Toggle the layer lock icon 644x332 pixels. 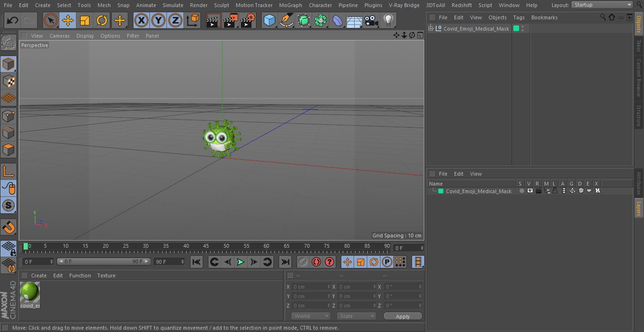coord(555,191)
